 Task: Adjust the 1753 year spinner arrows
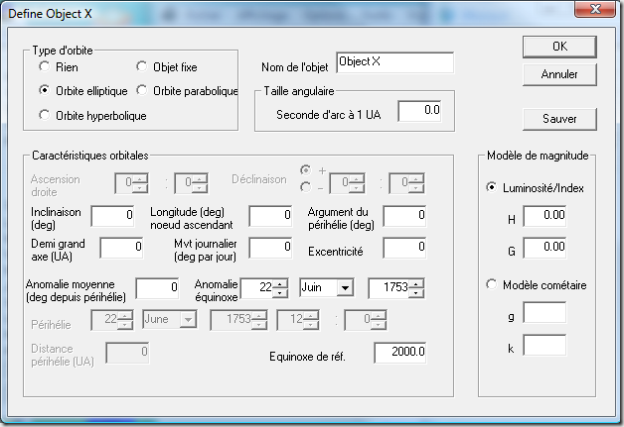[x=418, y=288]
